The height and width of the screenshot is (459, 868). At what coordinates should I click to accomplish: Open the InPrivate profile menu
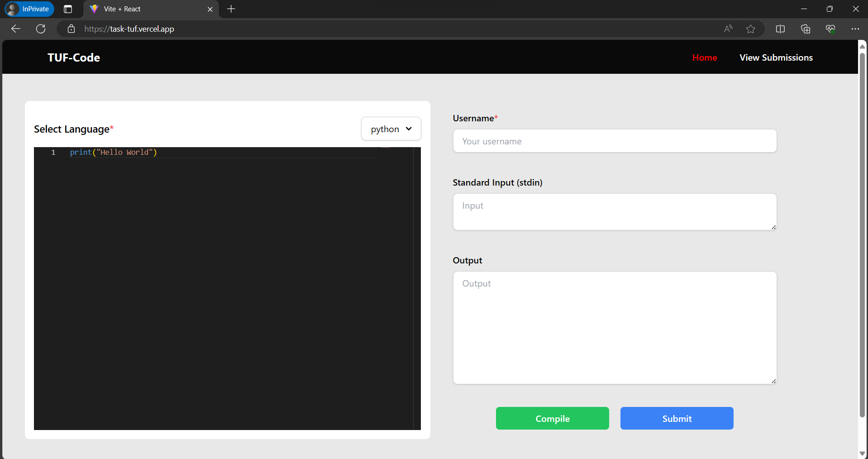point(29,9)
